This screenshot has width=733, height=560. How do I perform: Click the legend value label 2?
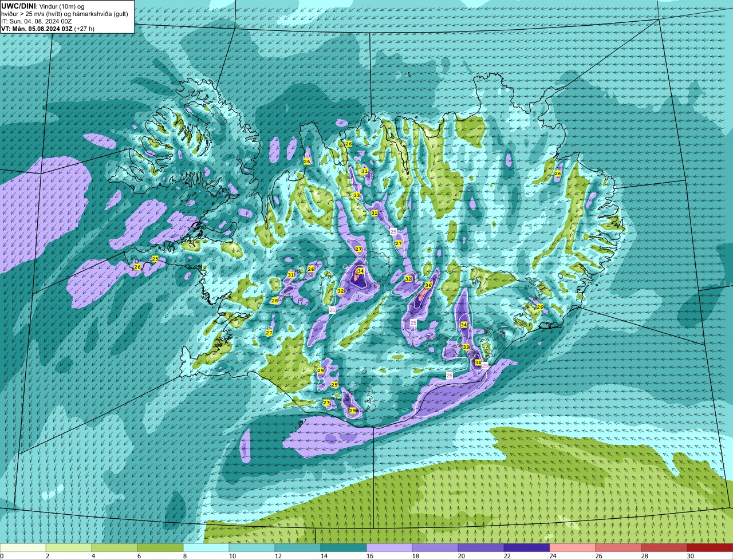(47, 556)
